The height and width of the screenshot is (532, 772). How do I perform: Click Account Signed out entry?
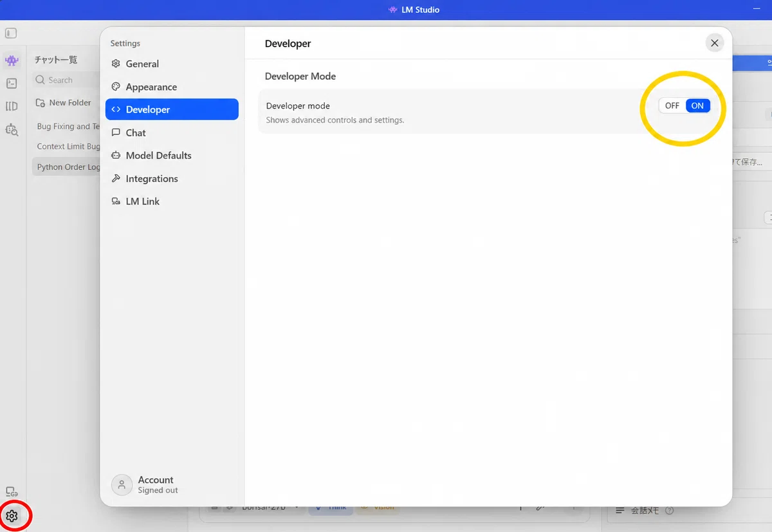145,485
